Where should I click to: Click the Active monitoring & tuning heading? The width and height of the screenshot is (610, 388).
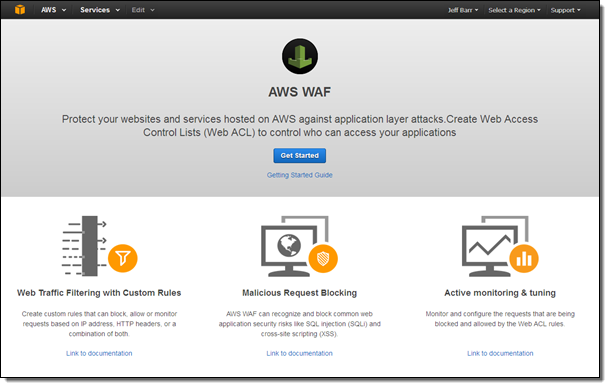(x=500, y=293)
